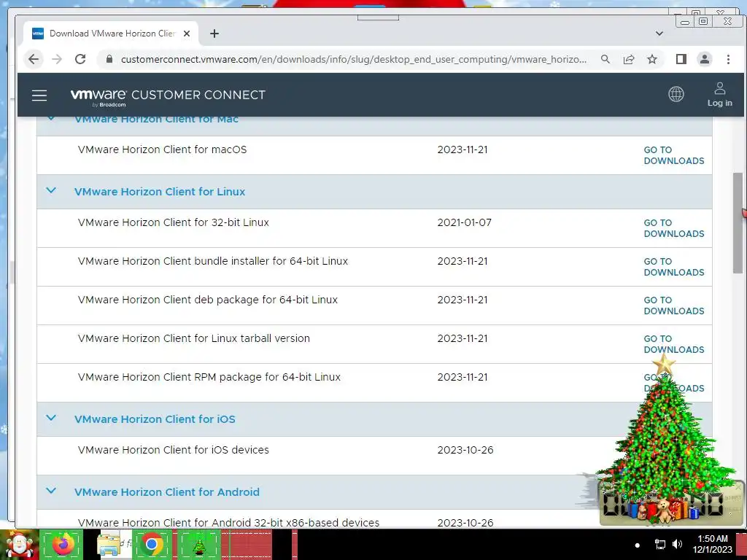Click 'deb package for 64-bit Linux' row text
The height and width of the screenshot is (560, 747).
(208, 300)
